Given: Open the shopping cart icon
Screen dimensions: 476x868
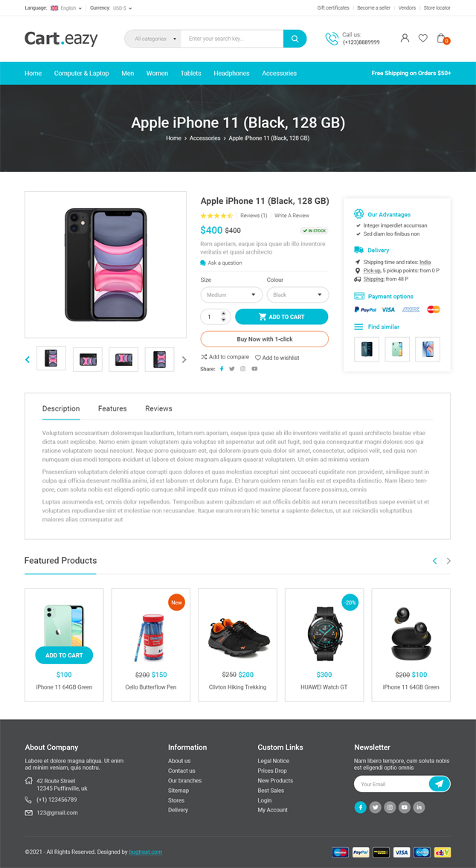Looking at the screenshot, I should (x=442, y=38).
